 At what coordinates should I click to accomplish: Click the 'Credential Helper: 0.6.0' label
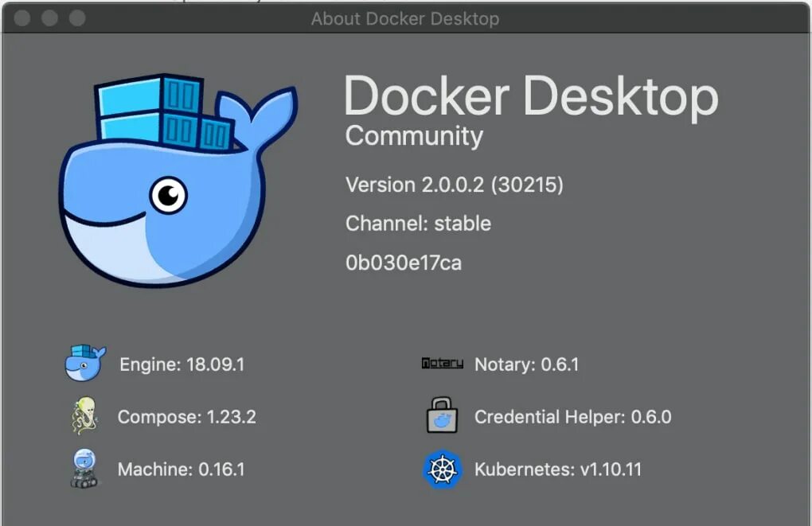click(572, 417)
